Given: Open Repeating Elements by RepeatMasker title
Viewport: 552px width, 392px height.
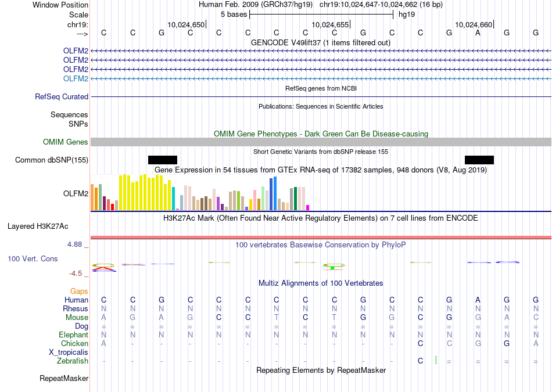Looking at the screenshot, I should (x=321, y=370).
